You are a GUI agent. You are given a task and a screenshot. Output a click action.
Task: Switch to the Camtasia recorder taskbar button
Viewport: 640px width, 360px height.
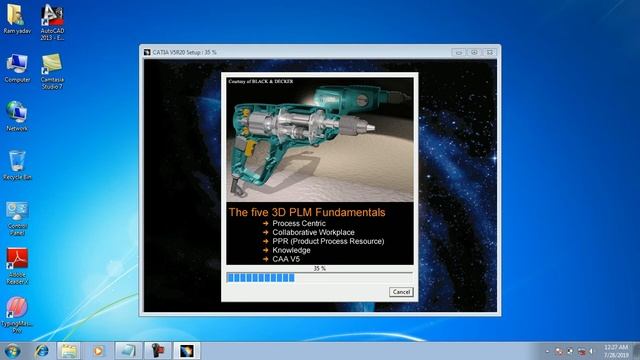pos(158,351)
